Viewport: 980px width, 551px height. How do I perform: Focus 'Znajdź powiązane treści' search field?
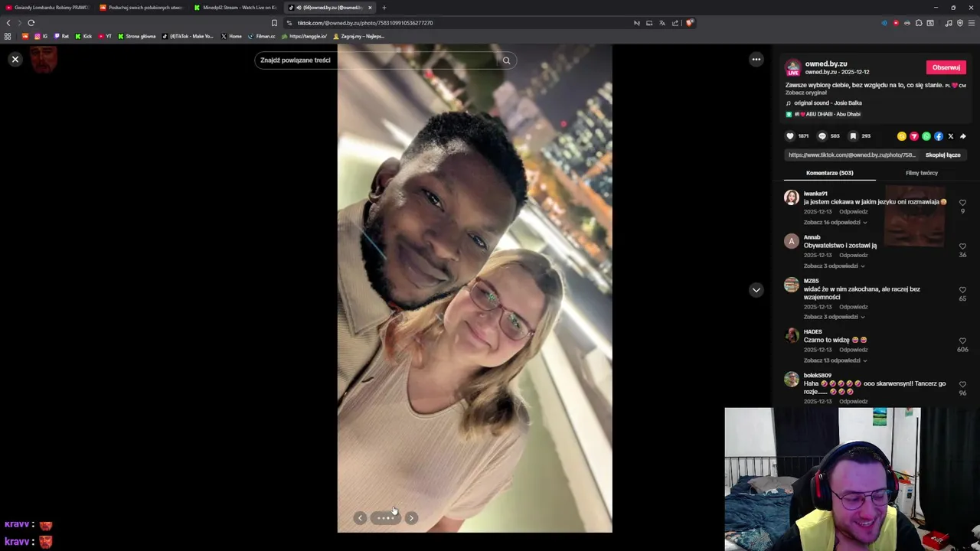point(375,60)
